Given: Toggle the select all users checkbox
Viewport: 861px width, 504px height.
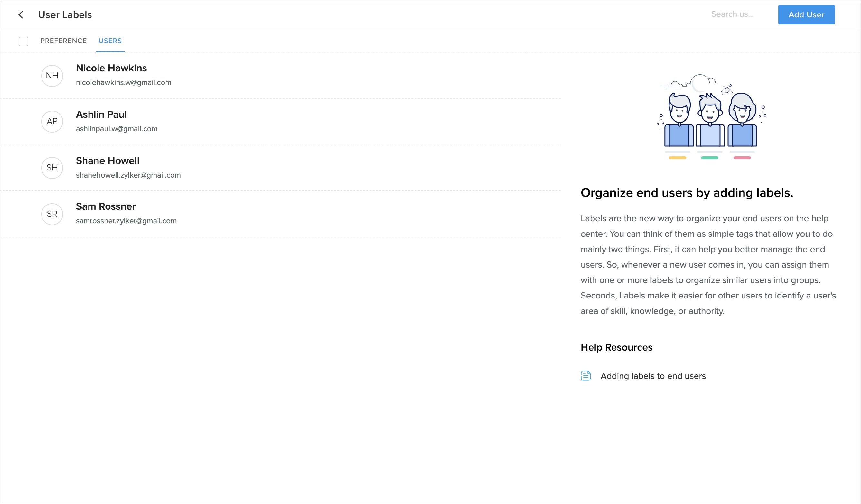Looking at the screenshot, I should 23,41.
